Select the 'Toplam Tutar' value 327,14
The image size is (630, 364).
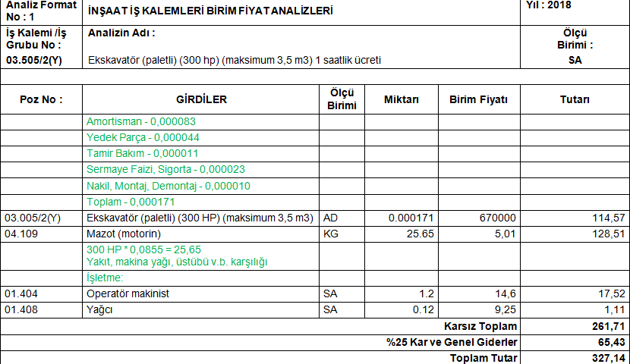[575, 358]
